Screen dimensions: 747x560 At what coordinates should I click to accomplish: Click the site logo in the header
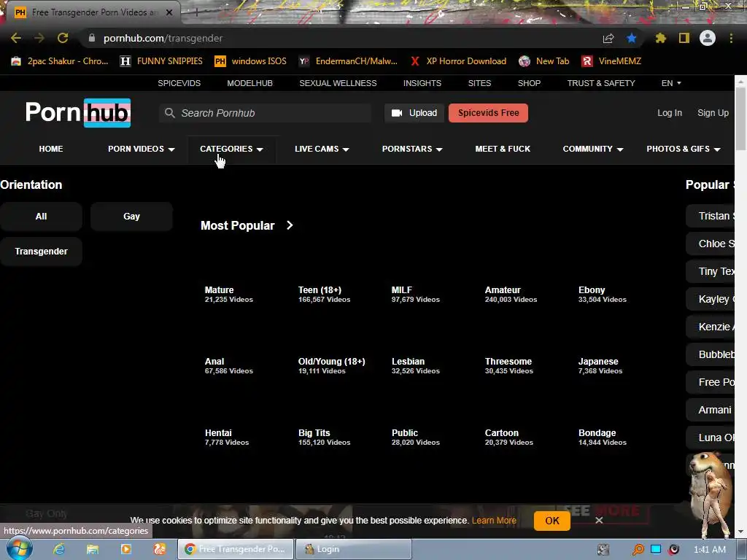click(x=78, y=113)
